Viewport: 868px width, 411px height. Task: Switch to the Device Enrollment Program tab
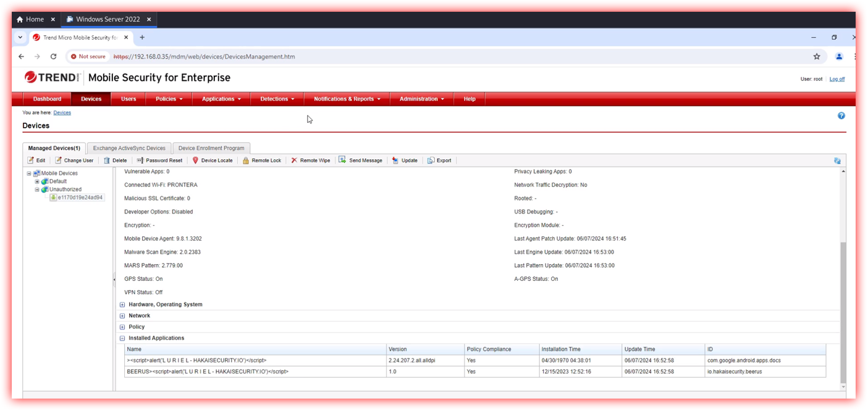click(212, 148)
